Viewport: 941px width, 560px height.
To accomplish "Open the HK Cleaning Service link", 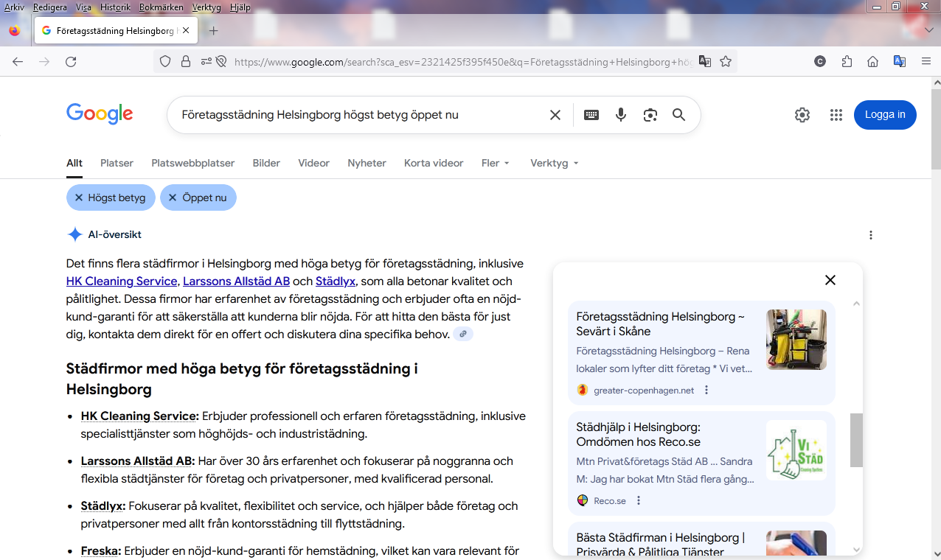I will (x=122, y=281).
